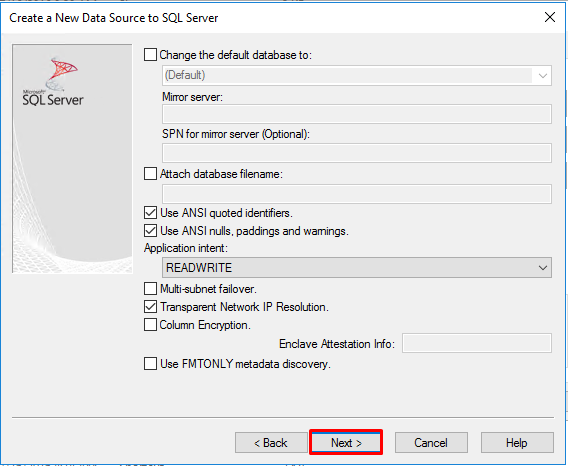Toggle Use ANSI nulls, paddings and warnings
This screenshot has width=568, height=466.
tap(150, 231)
